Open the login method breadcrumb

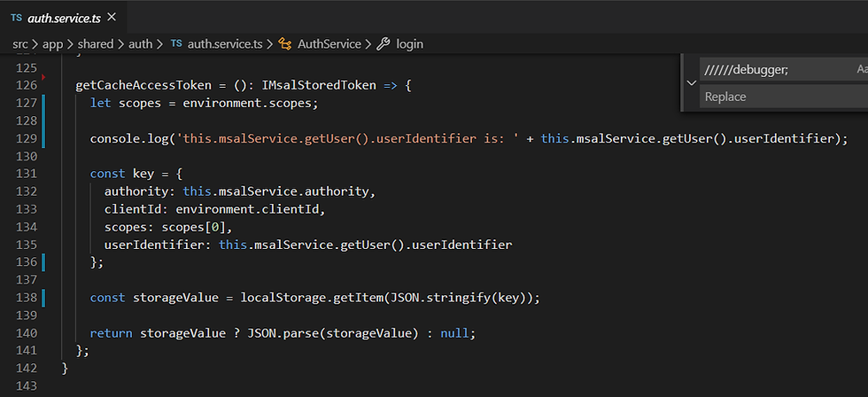[409, 43]
